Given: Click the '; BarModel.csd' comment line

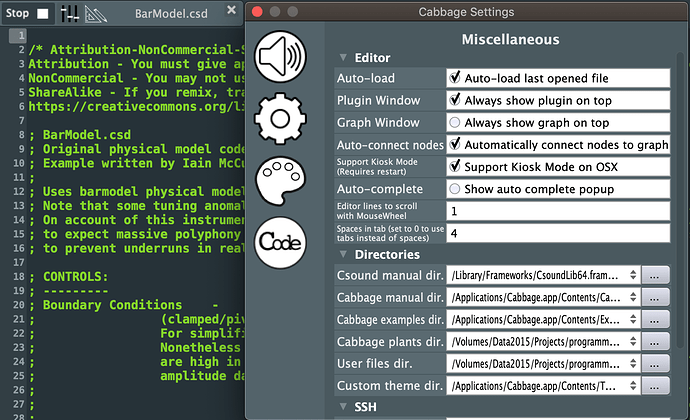Looking at the screenshot, I should (80, 135).
